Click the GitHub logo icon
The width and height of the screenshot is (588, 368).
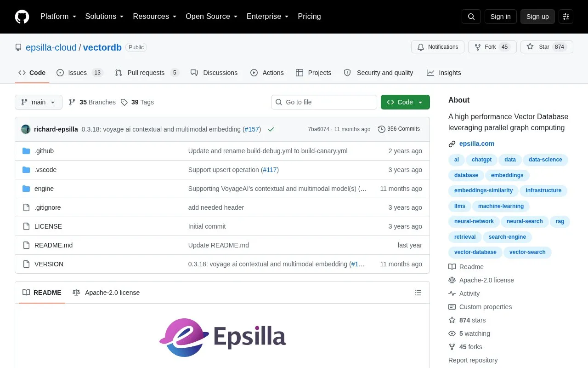22,17
